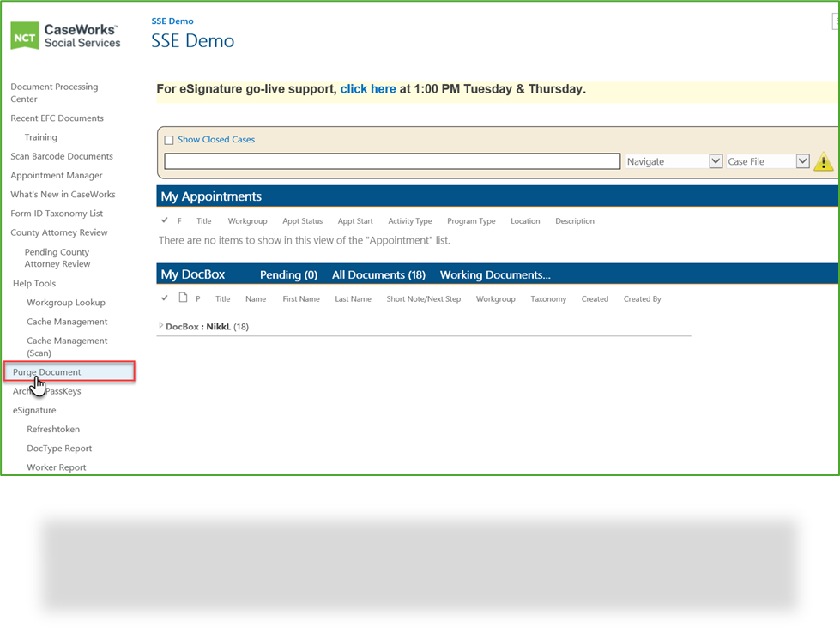Open Form ID Taxonomy List

(57, 213)
